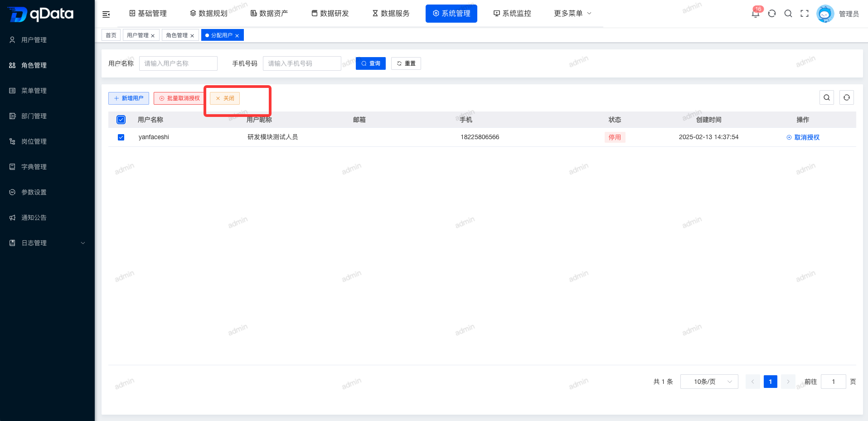Switch to 数据规划 top menu
Image resolution: width=868 pixels, height=421 pixels.
(x=209, y=14)
